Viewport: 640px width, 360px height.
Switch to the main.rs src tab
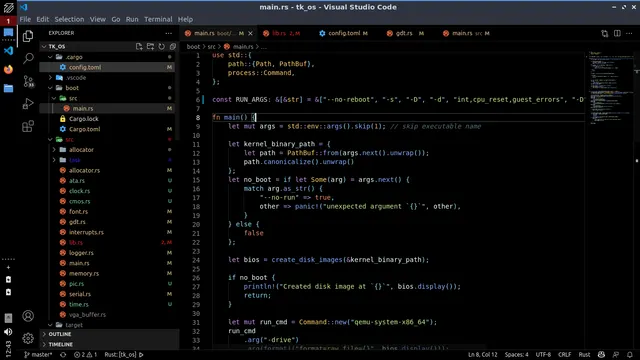tap(471, 33)
